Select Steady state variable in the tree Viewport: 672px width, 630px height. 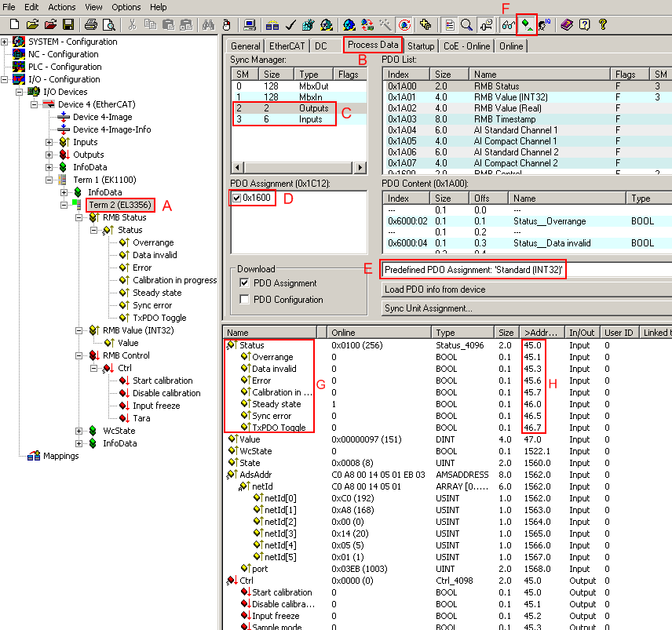157,293
